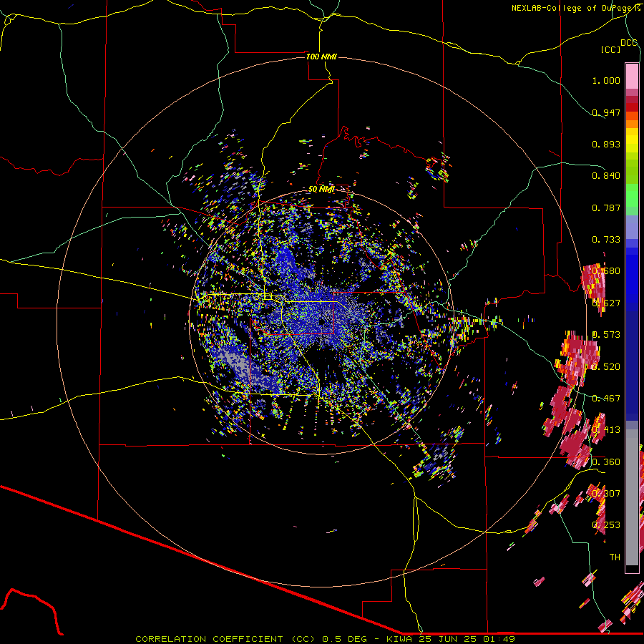Click the 0.787 scale value
Viewport: 644px width, 644px height.
pos(606,208)
